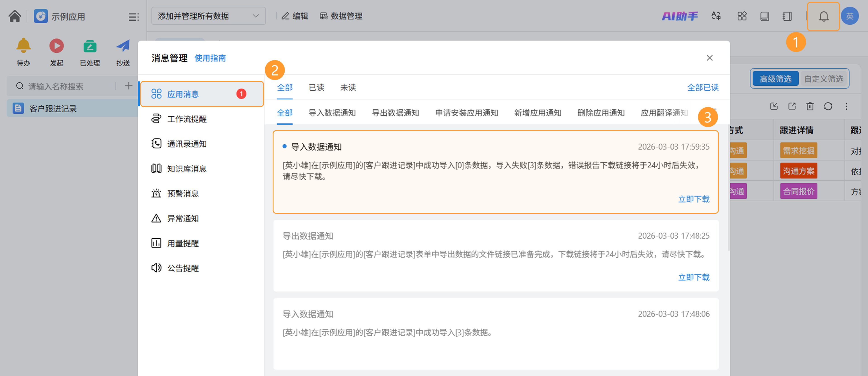Collapse the sidebar menu toggle
Viewport: 868px width, 376px height.
(x=133, y=17)
